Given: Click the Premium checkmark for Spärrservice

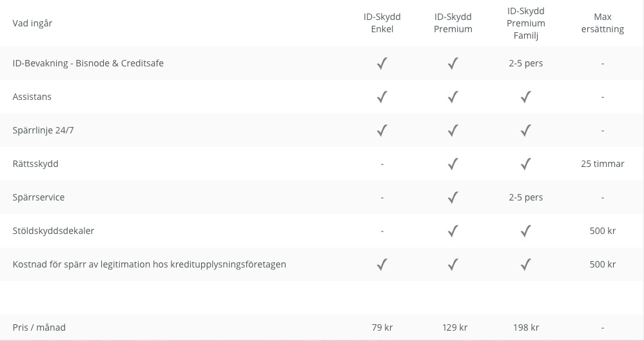Looking at the screenshot, I should coord(453,197).
